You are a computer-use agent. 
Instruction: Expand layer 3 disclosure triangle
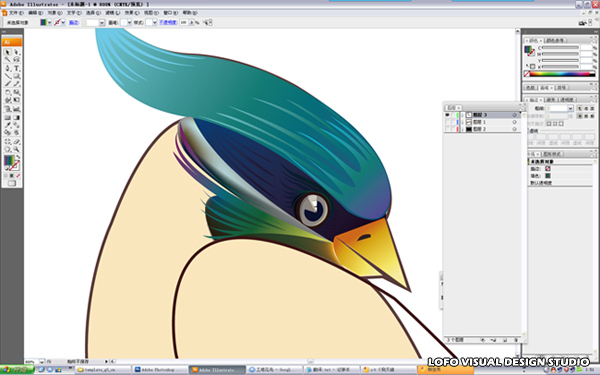(463, 115)
